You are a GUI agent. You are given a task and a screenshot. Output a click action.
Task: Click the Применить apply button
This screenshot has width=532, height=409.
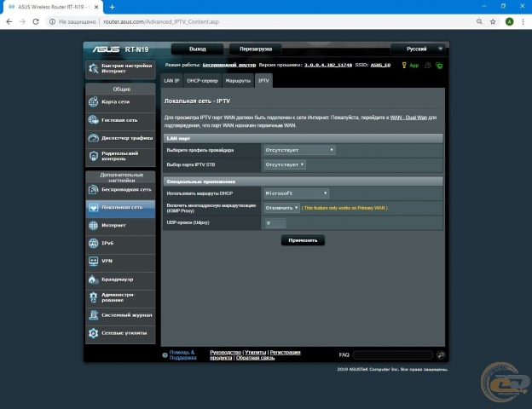coord(303,240)
